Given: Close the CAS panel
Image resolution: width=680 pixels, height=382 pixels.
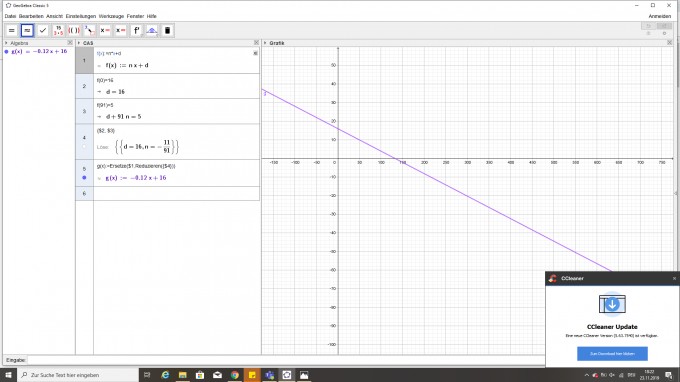Looking at the screenshot, I should click(256, 42).
